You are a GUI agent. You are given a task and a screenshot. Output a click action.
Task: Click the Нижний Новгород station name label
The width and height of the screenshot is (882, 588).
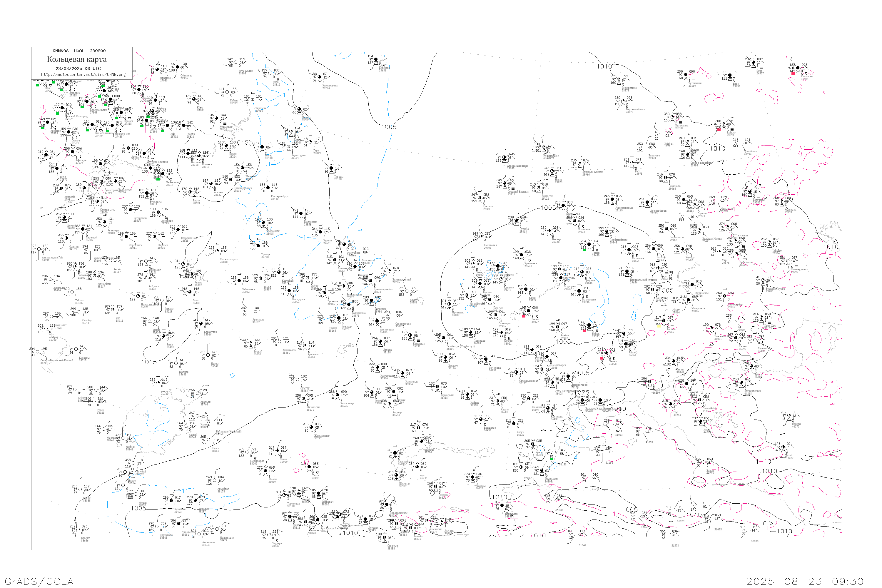pos(76,116)
